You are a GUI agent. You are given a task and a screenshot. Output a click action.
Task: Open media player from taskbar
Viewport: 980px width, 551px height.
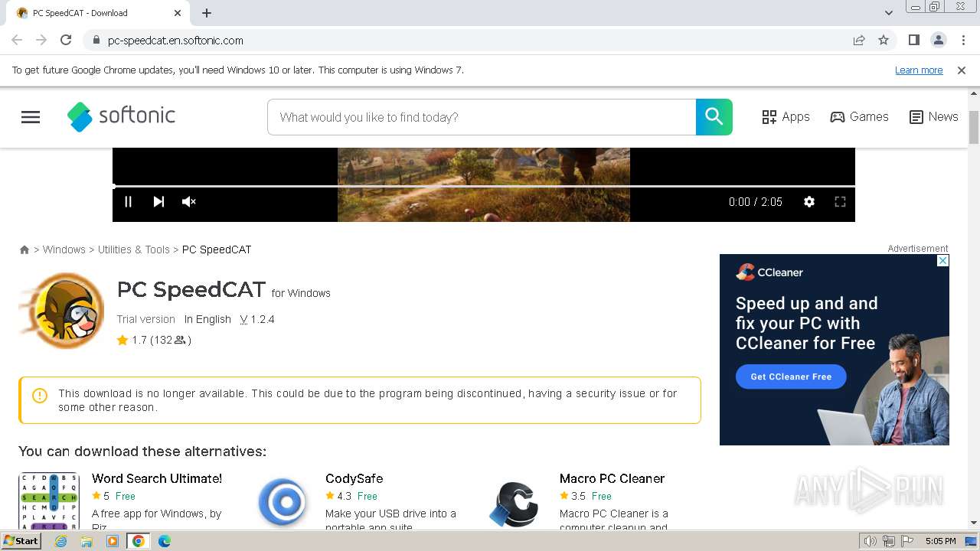113,541
